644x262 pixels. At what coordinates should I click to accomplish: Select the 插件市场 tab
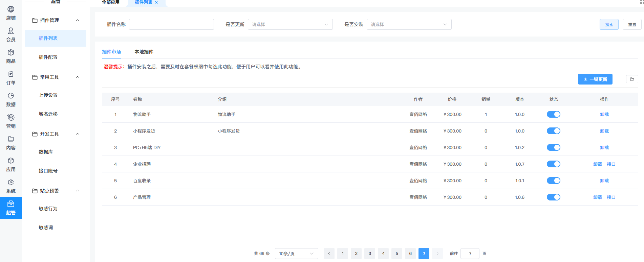click(111, 52)
